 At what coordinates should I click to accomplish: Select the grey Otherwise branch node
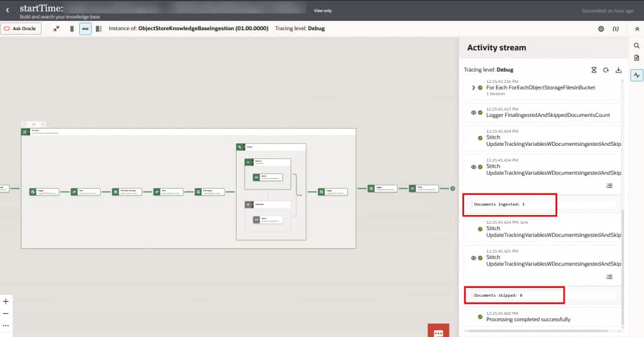click(x=268, y=204)
